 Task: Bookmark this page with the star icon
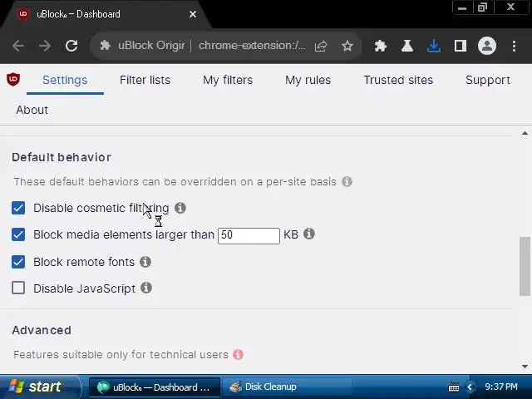point(347,46)
